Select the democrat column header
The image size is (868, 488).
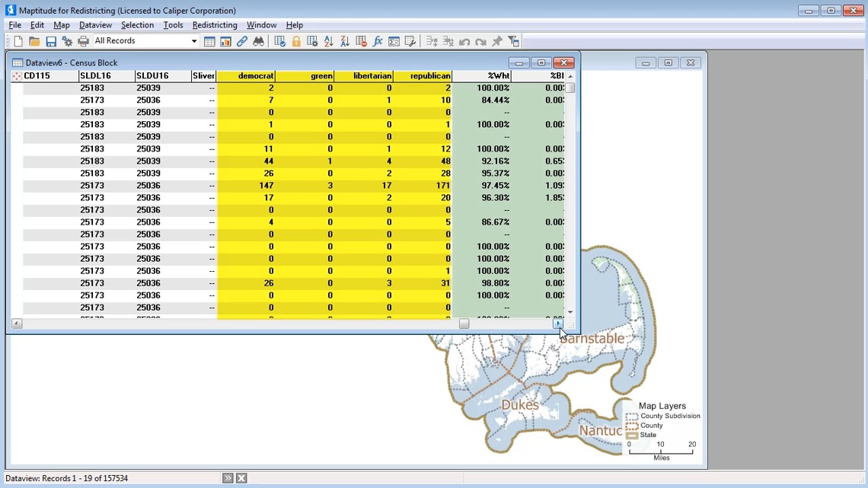(x=245, y=75)
